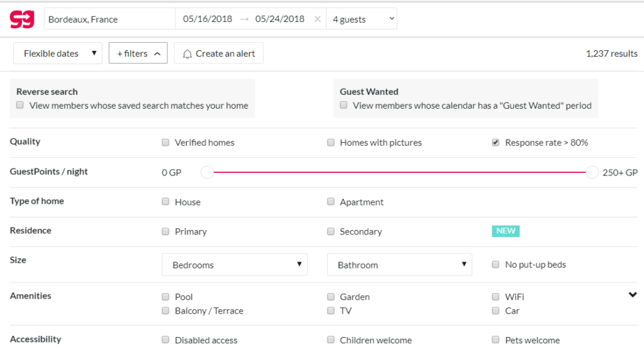Check the Pets welcome option
This screenshot has width=644, height=359.
[x=496, y=340]
